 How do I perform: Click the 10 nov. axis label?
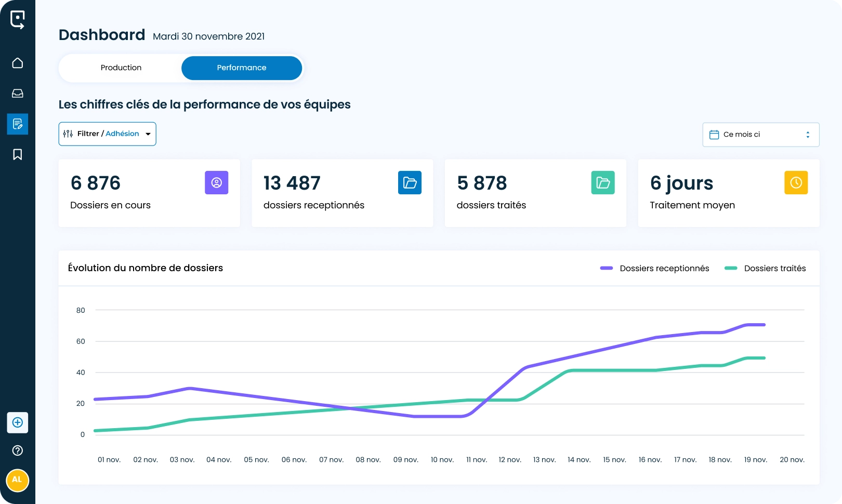coord(442,460)
